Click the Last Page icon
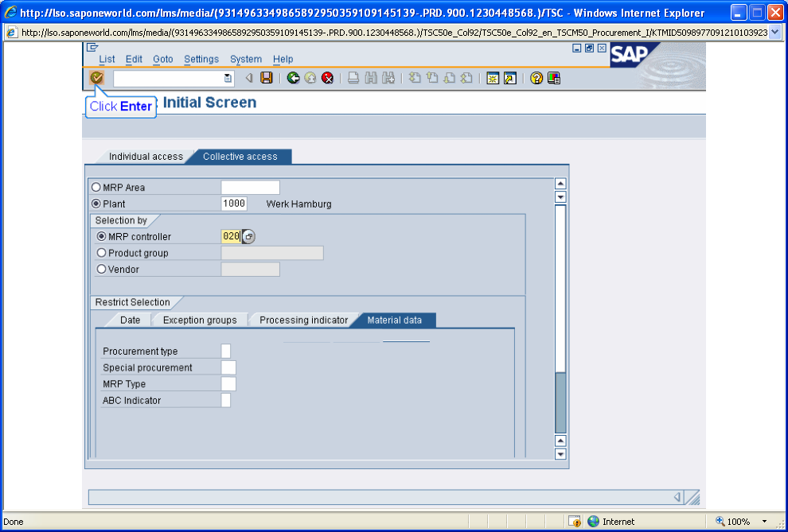This screenshot has height=532, width=788. [466, 78]
